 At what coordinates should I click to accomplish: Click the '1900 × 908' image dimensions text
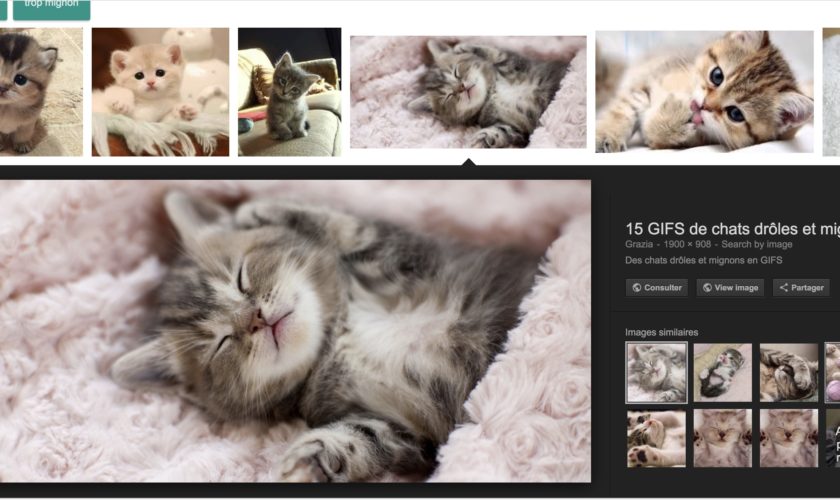pos(687,244)
